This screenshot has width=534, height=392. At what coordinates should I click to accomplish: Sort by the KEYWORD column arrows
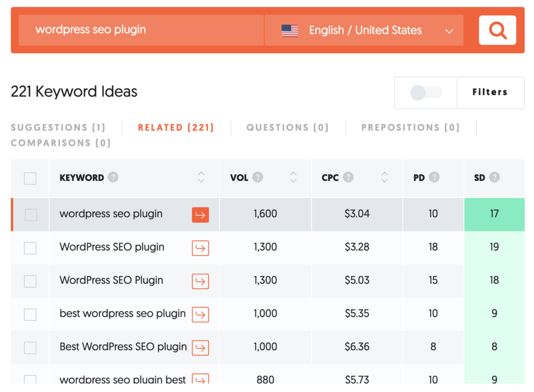[201, 177]
